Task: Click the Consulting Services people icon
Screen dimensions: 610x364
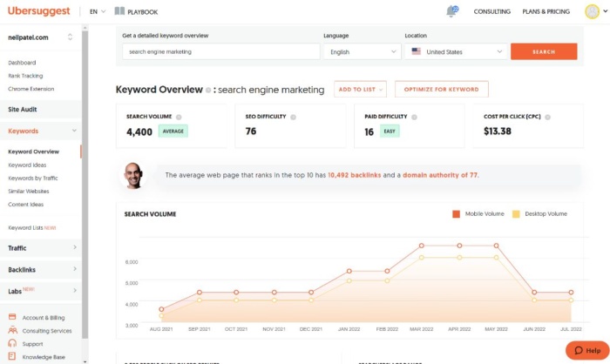Action: (12, 330)
